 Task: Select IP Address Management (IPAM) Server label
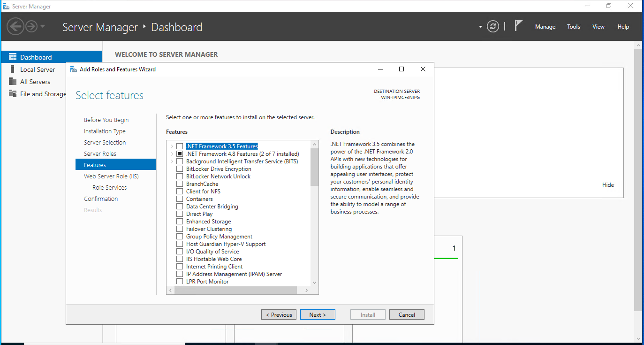pyautogui.click(x=234, y=274)
